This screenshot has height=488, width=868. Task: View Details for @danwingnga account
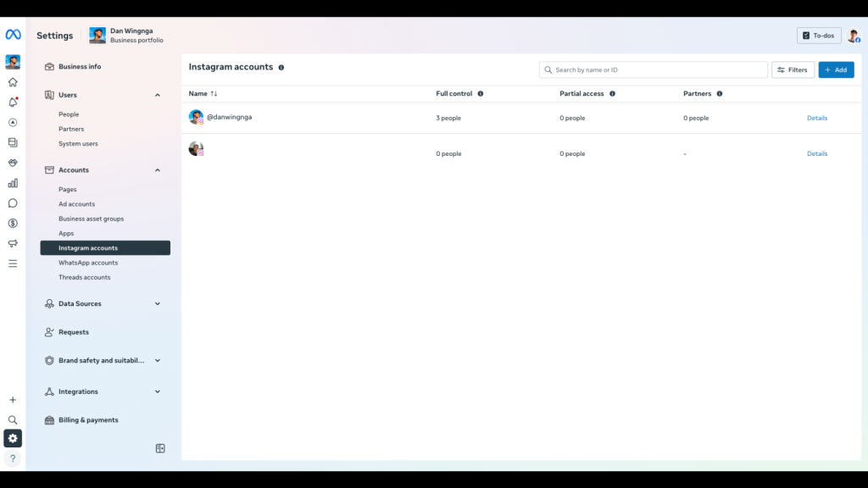click(x=816, y=119)
